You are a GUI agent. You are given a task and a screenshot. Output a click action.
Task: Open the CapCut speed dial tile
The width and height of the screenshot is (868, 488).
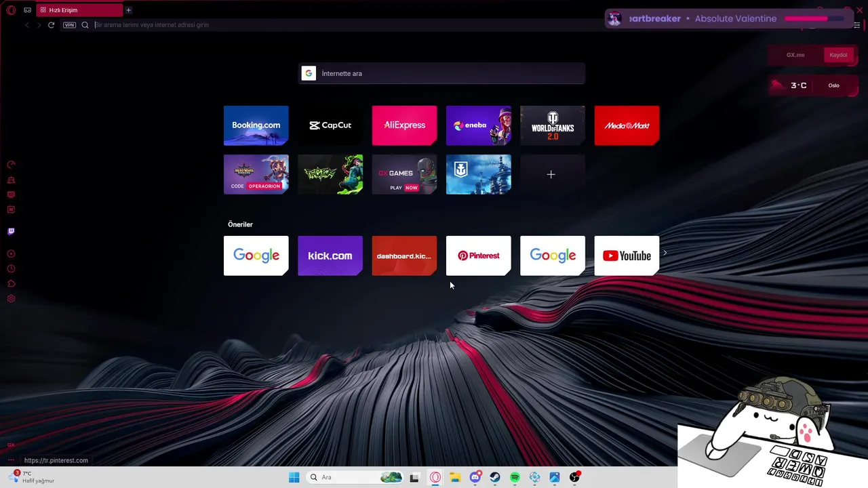(330, 125)
